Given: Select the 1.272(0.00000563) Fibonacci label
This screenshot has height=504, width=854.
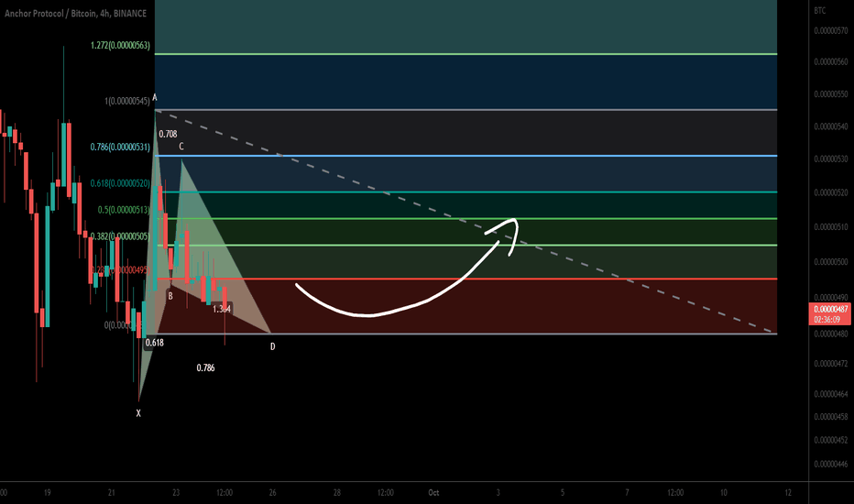Looking at the screenshot, I should click(120, 45).
